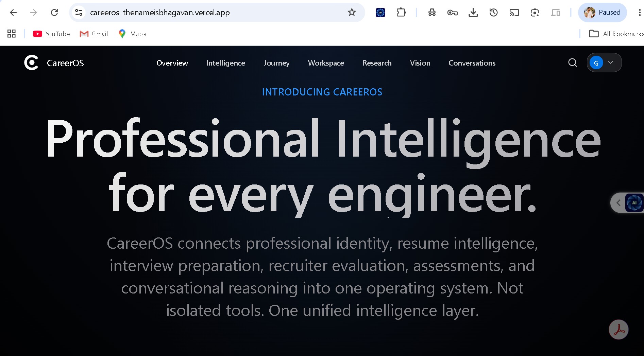Open the Overview nav item

(172, 63)
